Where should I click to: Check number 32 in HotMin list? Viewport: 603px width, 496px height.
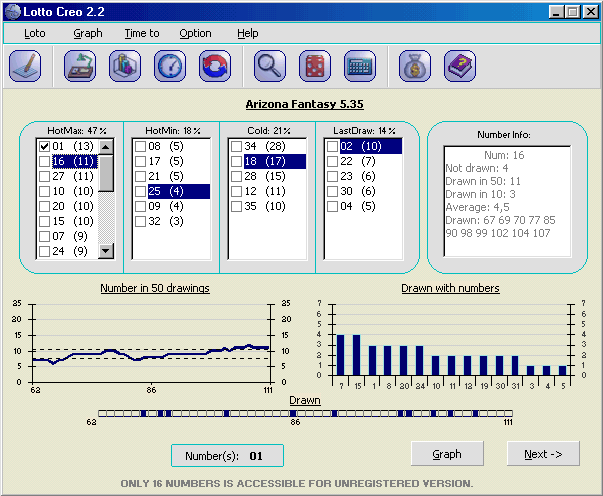click(140, 221)
